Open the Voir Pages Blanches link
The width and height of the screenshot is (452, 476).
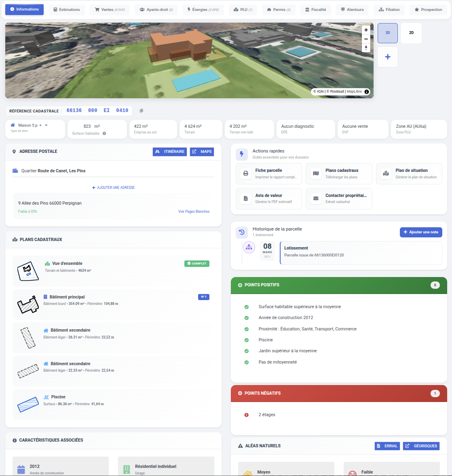point(194,212)
